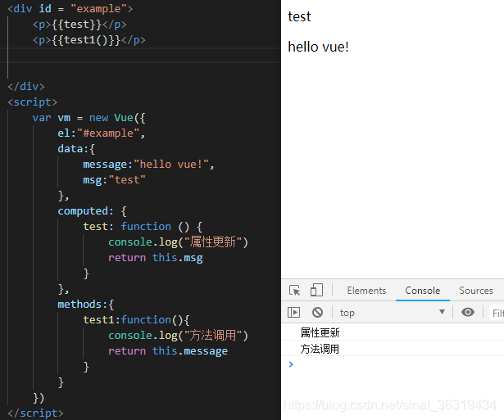Select the console log entry 属性更新
This screenshot has width=504, height=420.
tap(320, 332)
